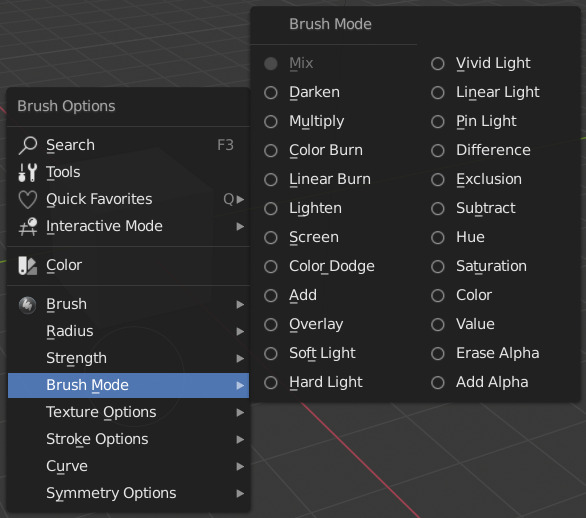The image size is (586, 518).
Task: Pick the Color Dodge mode
Action: pos(334,266)
